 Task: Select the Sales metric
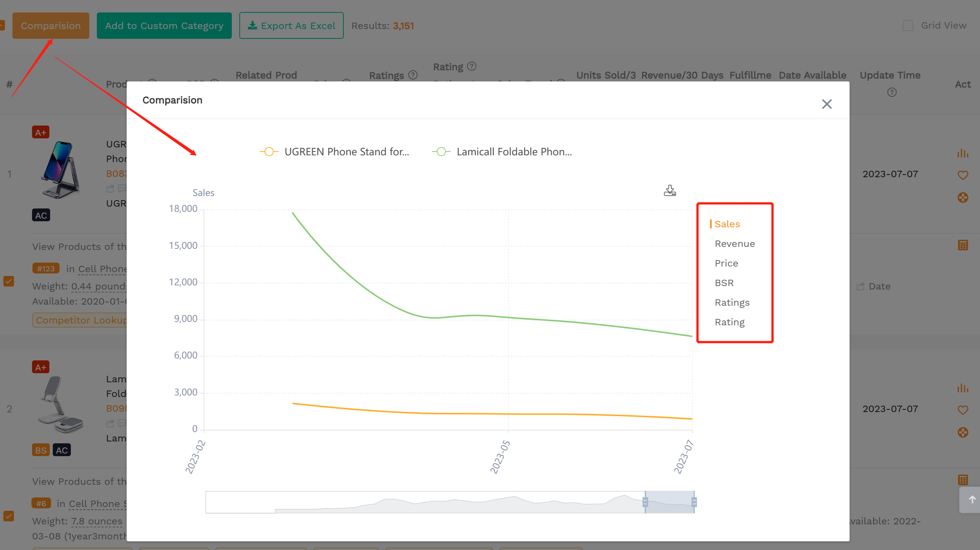coord(727,224)
